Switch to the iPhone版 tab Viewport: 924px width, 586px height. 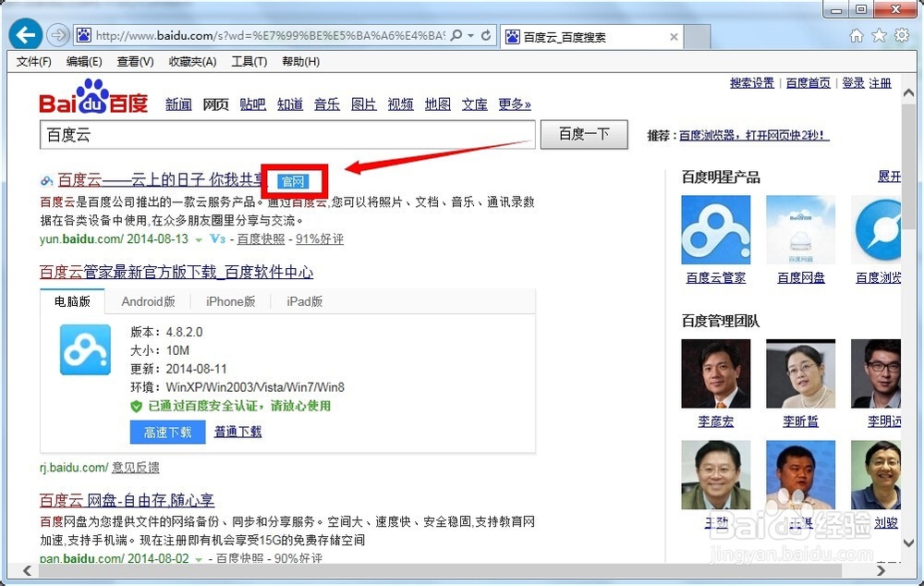[x=230, y=301]
